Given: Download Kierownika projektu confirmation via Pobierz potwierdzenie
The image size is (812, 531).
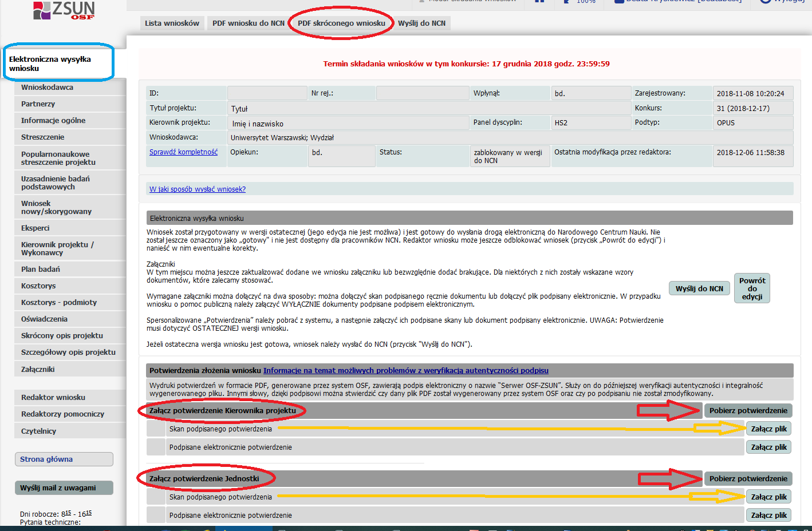Looking at the screenshot, I should point(748,410).
